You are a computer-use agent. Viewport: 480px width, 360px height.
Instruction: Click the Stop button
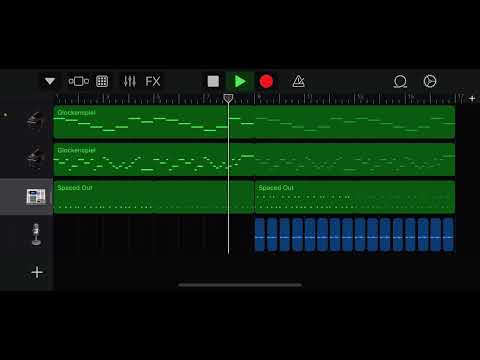(x=213, y=81)
